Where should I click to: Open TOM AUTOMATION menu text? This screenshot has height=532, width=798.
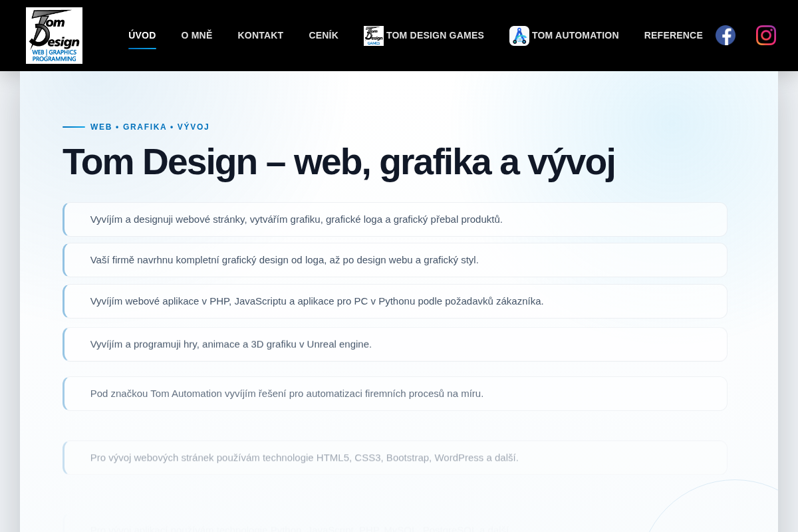point(575,35)
